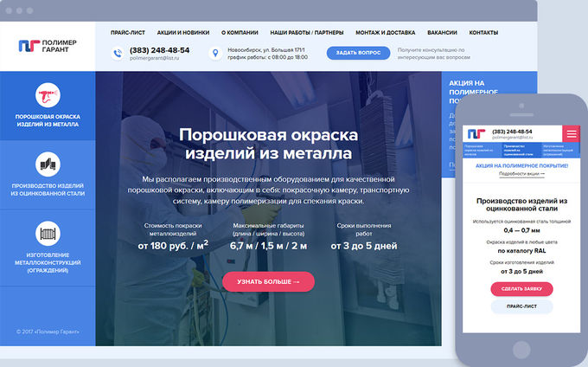Tap the Прайс-лист button on the mobile preview
Viewport: 588px width, 367px height.
point(521,306)
